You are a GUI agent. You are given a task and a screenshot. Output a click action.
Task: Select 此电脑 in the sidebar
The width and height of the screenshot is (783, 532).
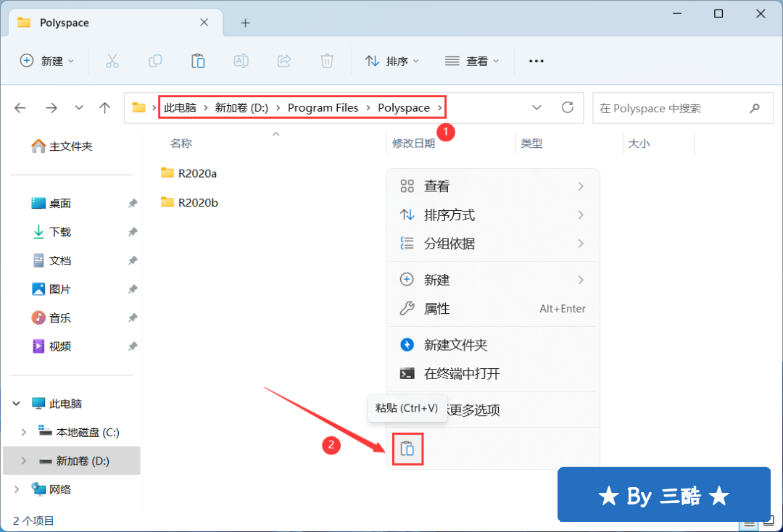(57, 403)
